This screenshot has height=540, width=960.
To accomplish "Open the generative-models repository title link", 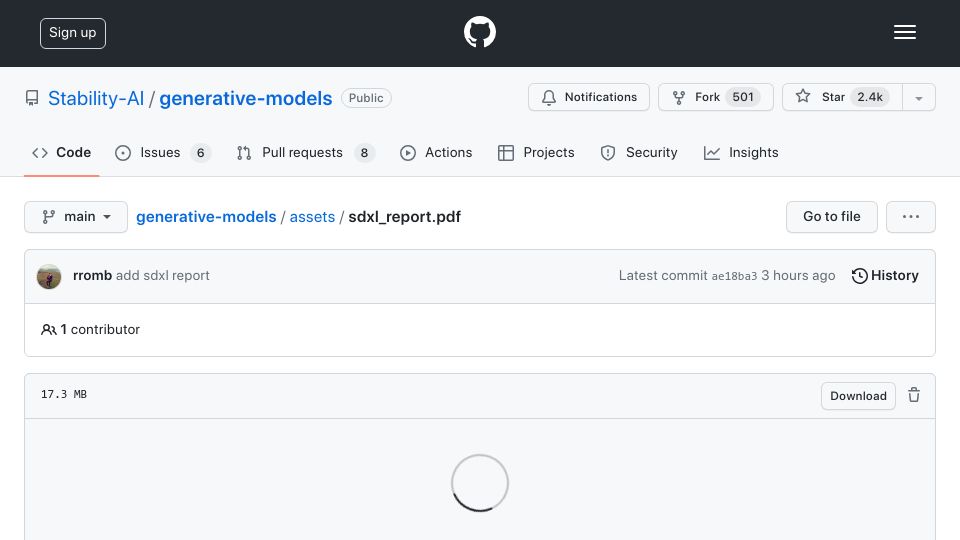I will 246,98.
